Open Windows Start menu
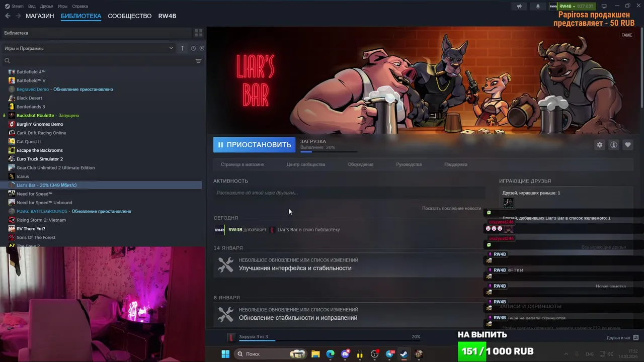The height and width of the screenshot is (362, 644). (x=225, y=354)
